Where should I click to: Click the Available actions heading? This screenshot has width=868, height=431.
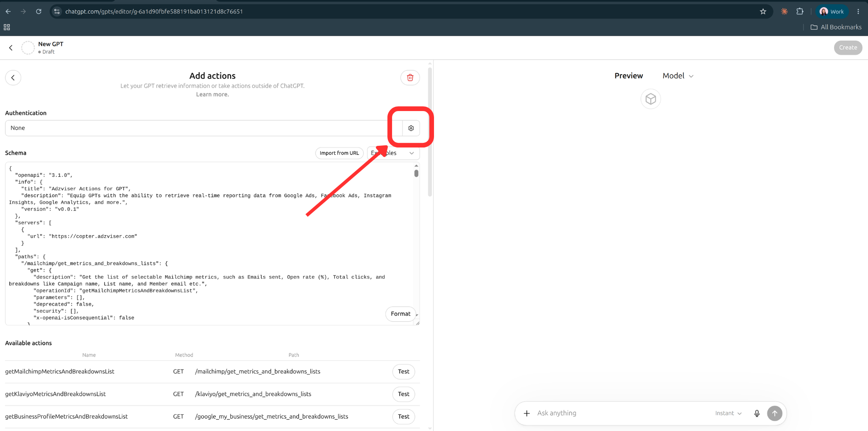click(x=28, y=343)
